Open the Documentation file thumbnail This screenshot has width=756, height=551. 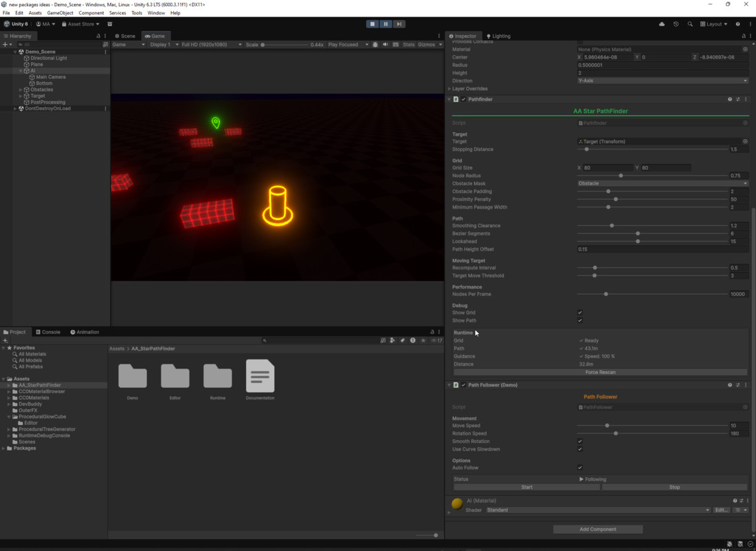click(x=260, y=376)
